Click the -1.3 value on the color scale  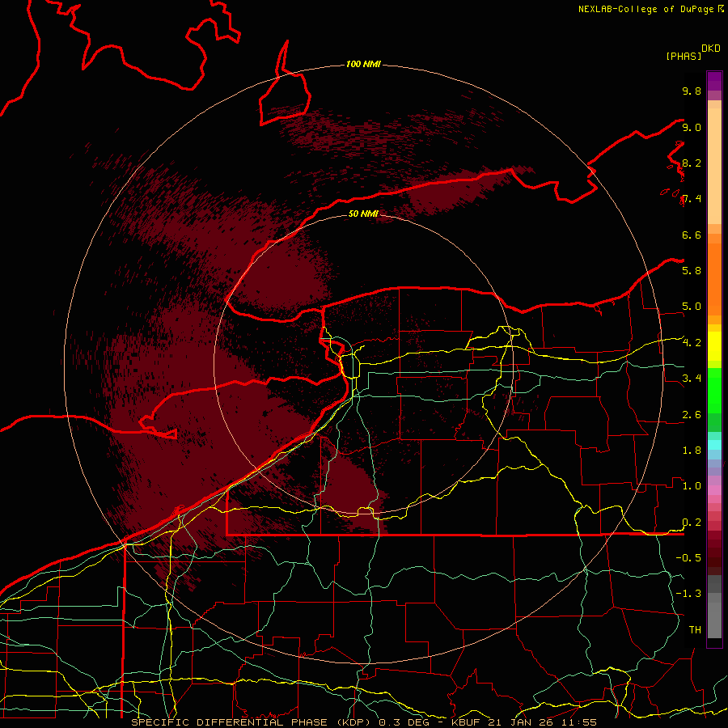tap(688, 594)
